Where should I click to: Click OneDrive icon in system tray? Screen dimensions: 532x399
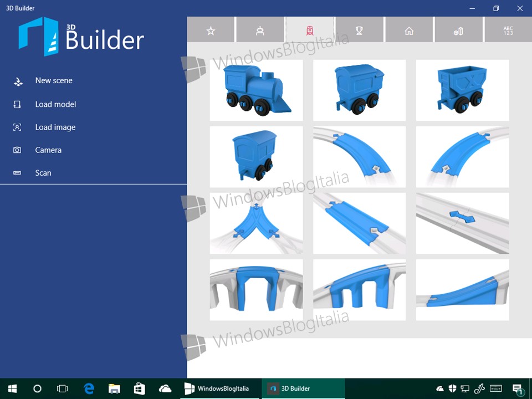(439, 388)
